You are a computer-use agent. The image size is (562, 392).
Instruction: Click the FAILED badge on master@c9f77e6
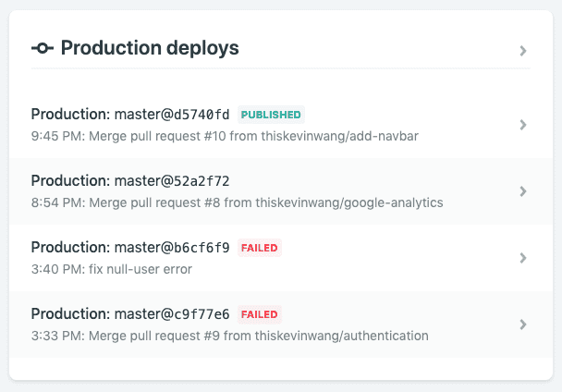click(260, 314)
